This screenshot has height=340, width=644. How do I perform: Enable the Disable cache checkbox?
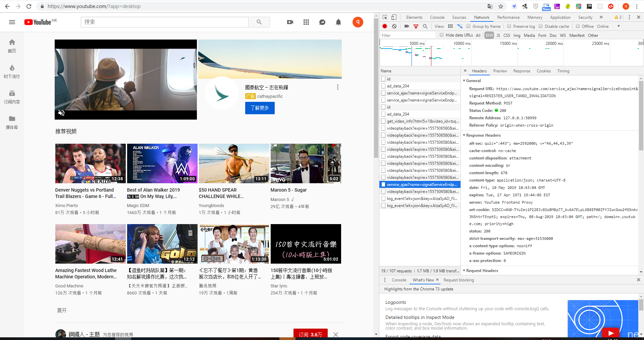pyautogui.click(x=540, y=26)
